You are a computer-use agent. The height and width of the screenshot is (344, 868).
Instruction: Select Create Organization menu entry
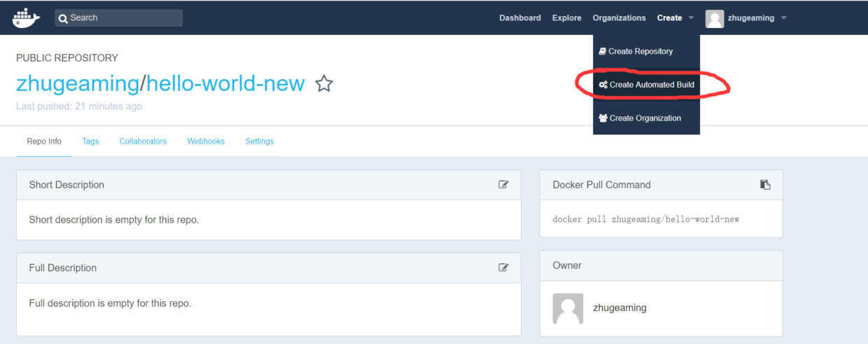tap(646, 118)
